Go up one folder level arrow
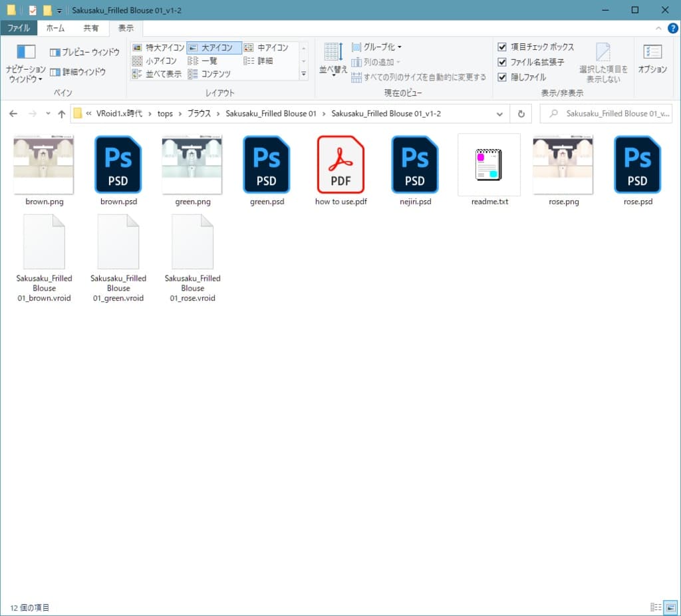Image resolution: width=681 pixels, height=616 pixels. 62,114
